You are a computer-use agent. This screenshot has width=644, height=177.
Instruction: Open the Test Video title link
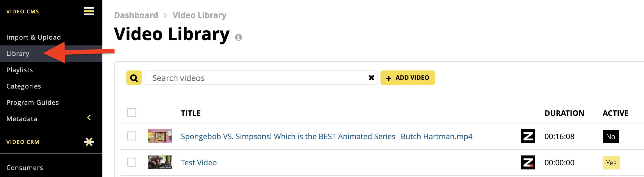coord(199,162)
